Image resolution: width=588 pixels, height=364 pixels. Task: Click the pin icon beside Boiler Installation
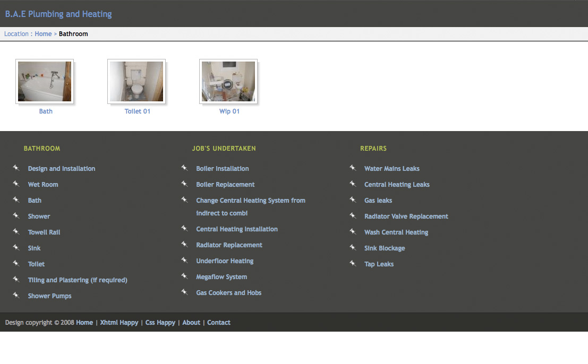click(184, 168)
